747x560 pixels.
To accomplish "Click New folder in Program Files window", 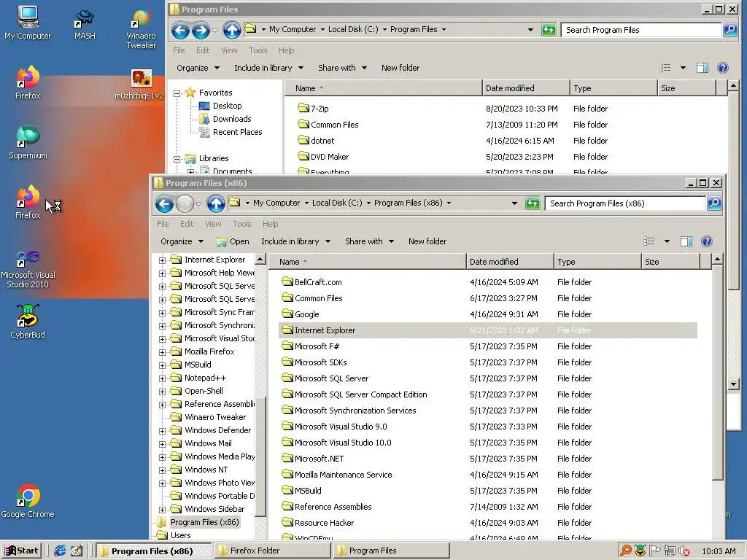I will [x=400, y=68].
